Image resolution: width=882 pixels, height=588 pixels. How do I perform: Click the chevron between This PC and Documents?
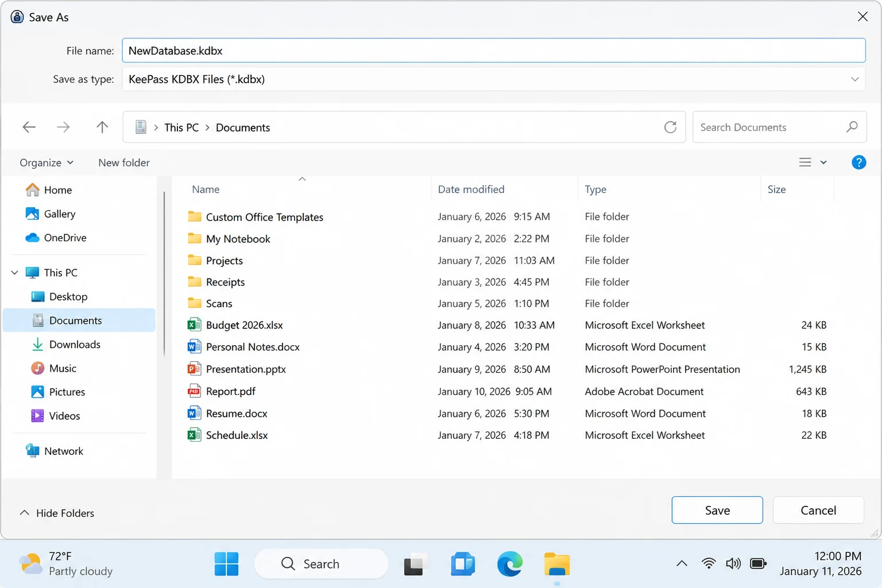pyautogui.click(x=207, y=127)
